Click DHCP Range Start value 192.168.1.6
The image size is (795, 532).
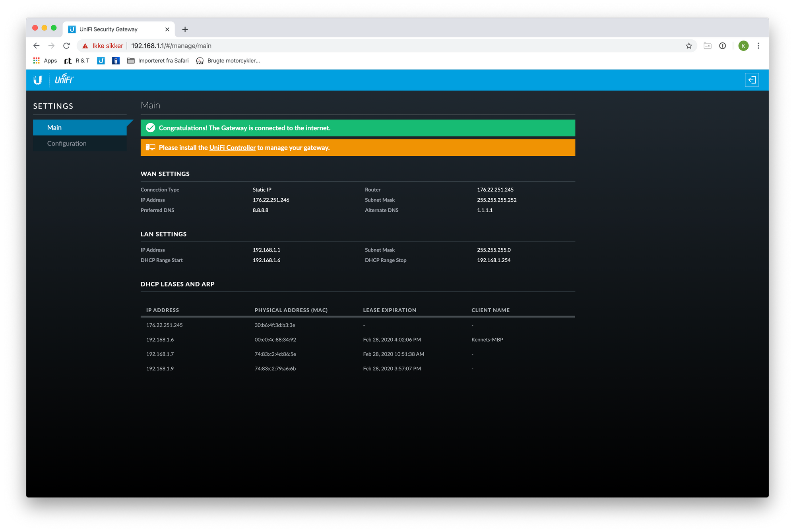point(266,260)
